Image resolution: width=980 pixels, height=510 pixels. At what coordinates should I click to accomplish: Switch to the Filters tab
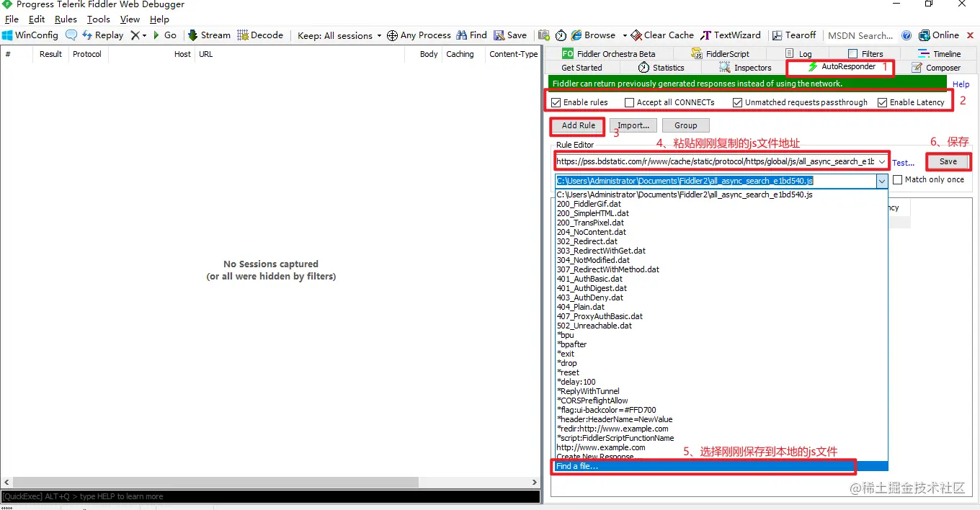pos(865,53)
